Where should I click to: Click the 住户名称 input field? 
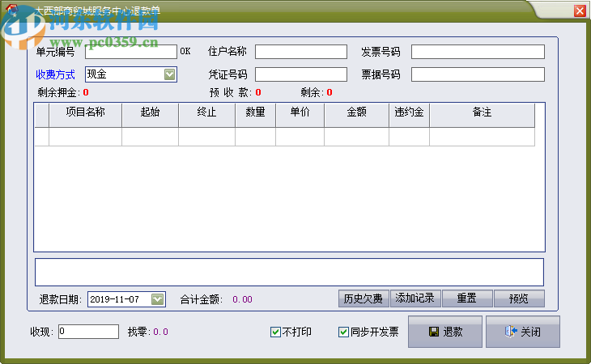point(301,52)
